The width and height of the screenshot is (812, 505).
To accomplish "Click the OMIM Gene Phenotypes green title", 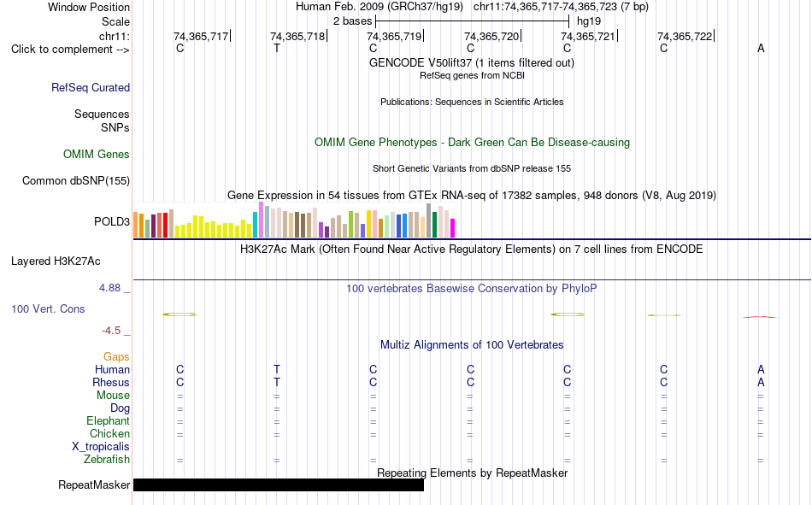I will [472, 143].
